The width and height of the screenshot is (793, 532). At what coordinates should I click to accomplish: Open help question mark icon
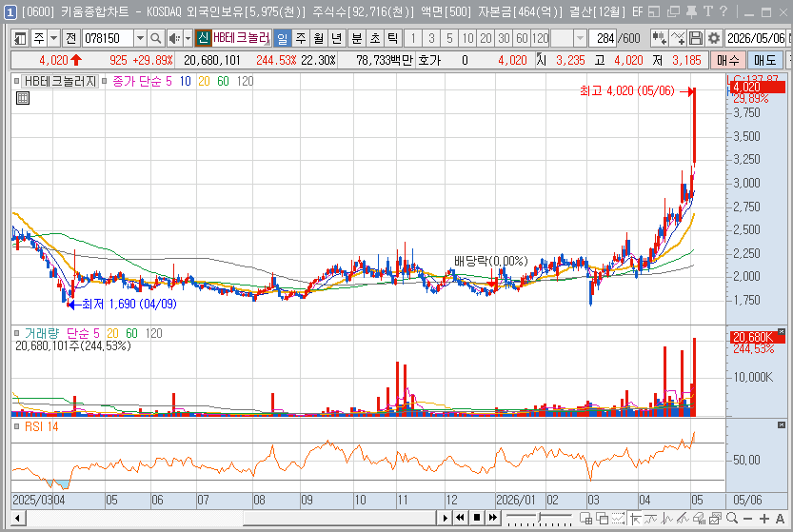[724, 11]
